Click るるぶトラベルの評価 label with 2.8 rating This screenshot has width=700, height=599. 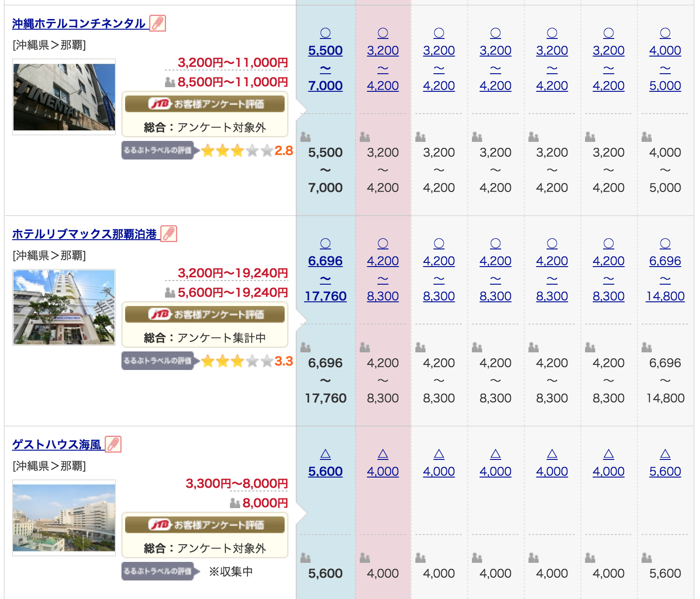coord(160,150)
